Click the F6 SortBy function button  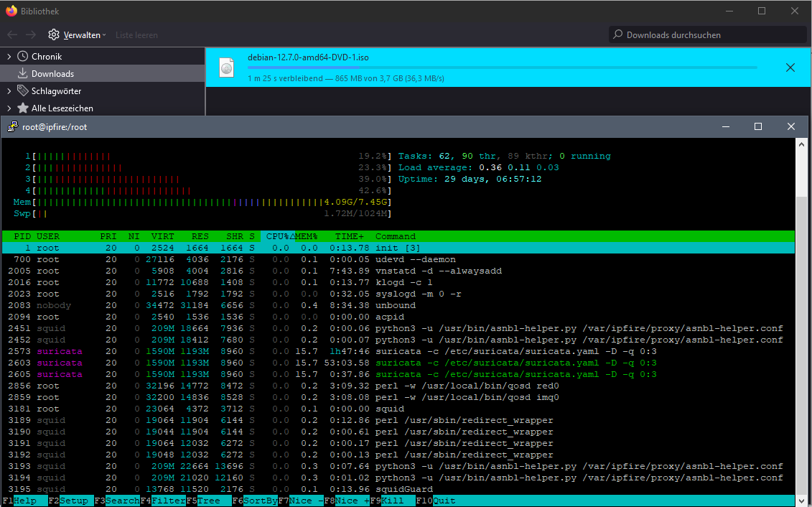(x=255, y=501)
